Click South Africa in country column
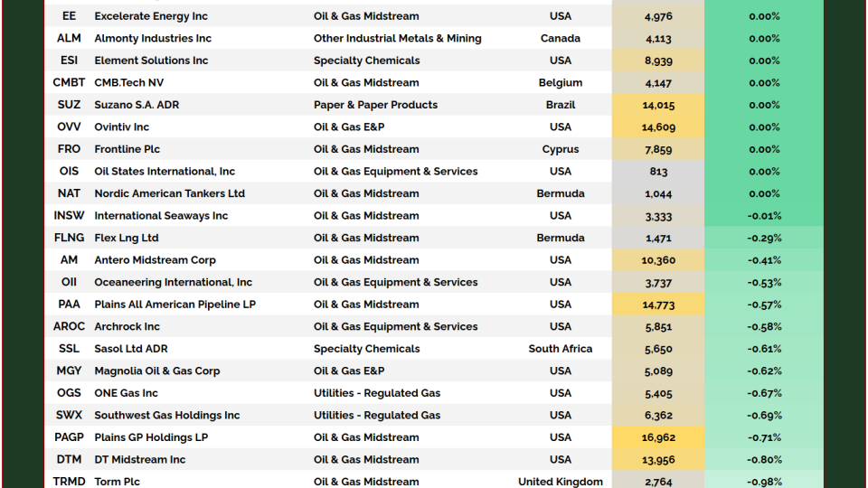868x488 pixels. click(x=560, y=349)
